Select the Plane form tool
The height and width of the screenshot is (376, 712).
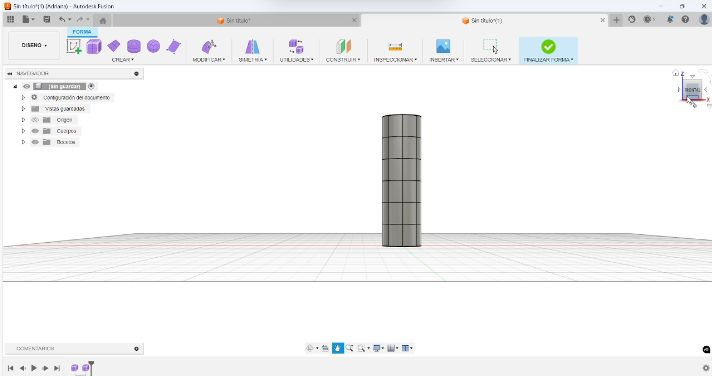[114, 46]
